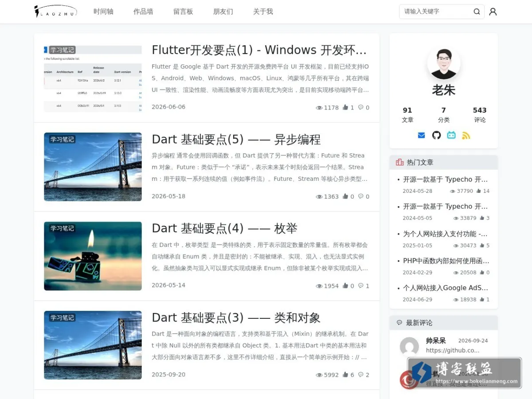Click 学习笔记 tag on Dart 基础要点(4) thumbnail
532x399 pixels.
point(62,228)
